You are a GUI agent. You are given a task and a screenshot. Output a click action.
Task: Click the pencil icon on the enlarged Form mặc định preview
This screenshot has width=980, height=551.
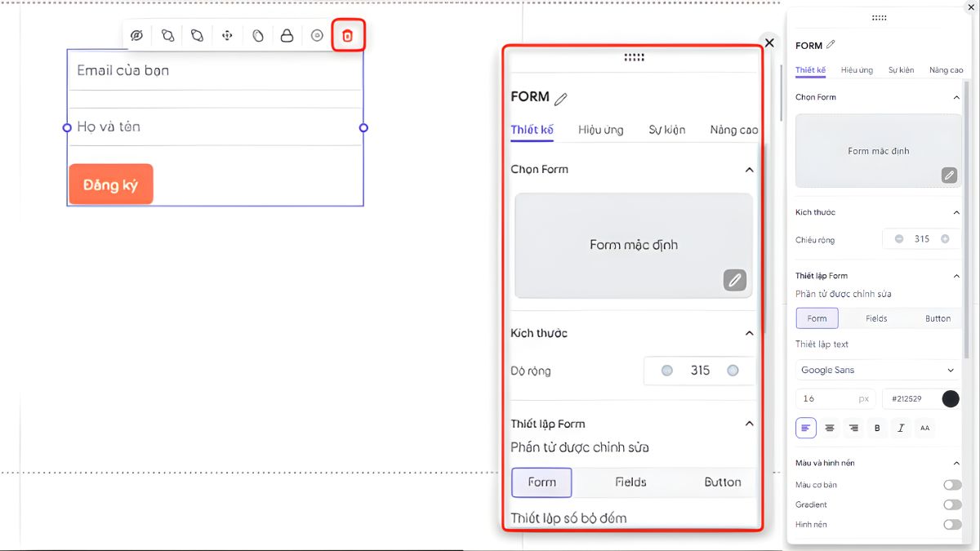734,280
